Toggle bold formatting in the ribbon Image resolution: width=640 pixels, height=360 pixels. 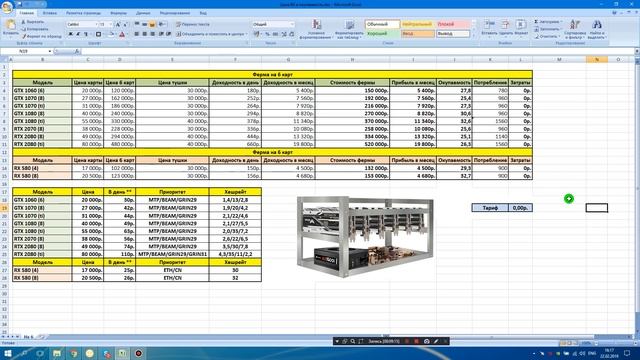(70, 34)
